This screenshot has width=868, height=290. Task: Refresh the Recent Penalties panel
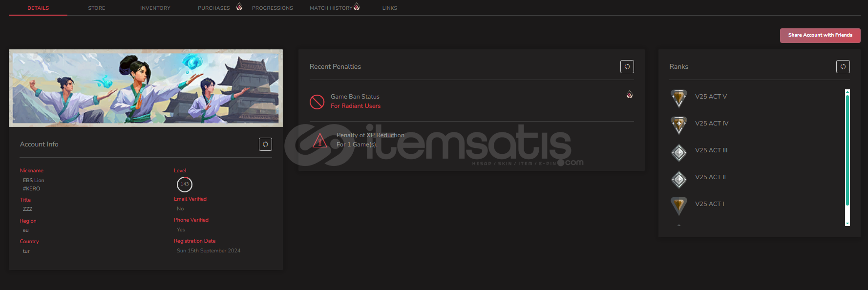click(627, 66)
